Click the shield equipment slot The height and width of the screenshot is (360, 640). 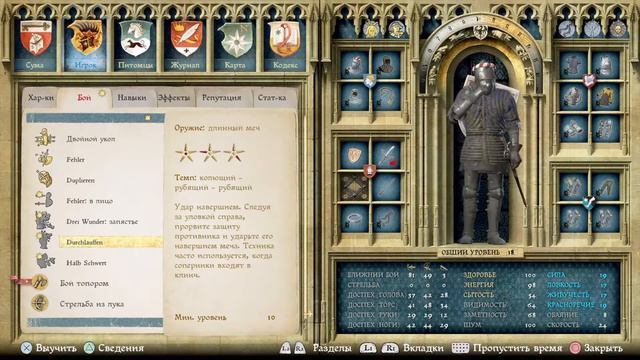pyautogui.click(x=354, y=155)
